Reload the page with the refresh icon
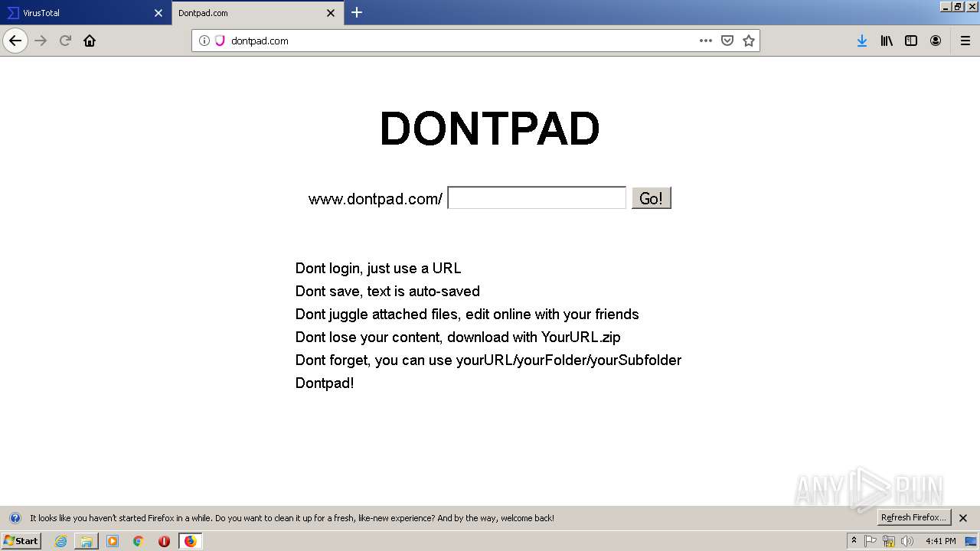980x551 pixels. (x=65, y=41)
